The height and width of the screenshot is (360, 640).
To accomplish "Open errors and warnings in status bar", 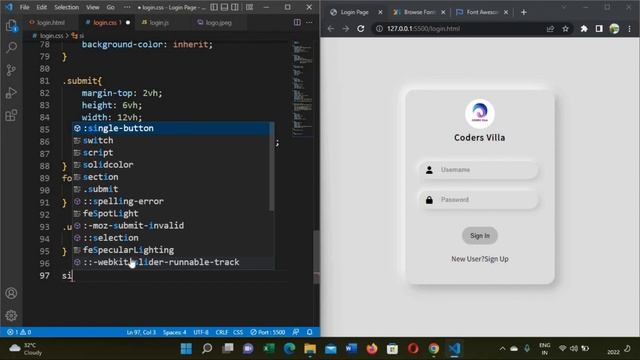I will click(x=19, y=332).
